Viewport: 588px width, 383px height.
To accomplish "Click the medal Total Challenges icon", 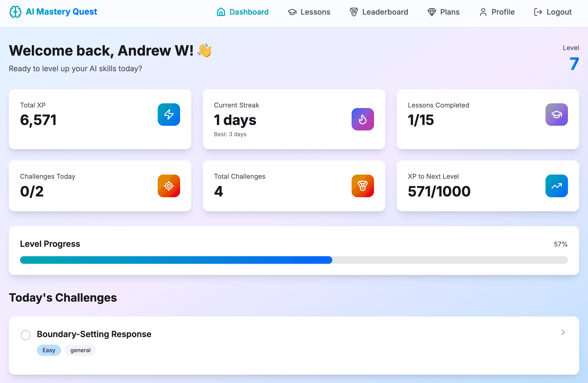I will point(363,186).
